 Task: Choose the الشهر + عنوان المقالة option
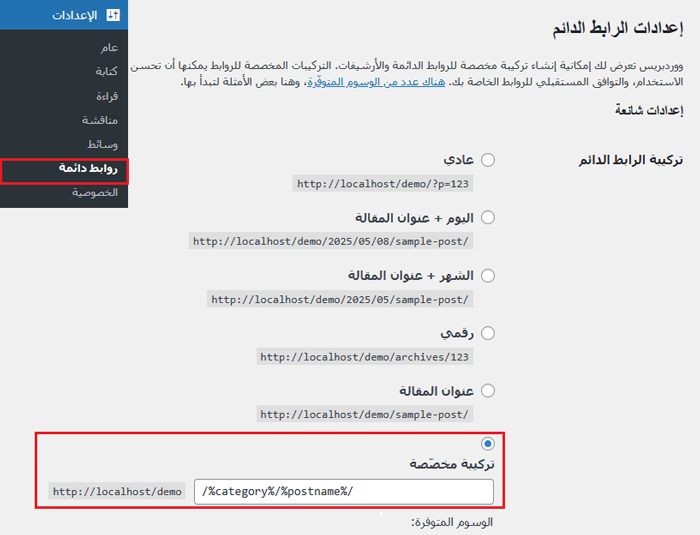coord(488,276)
